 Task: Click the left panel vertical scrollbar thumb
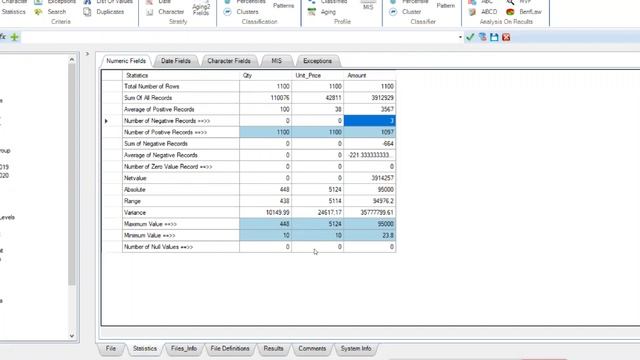(71, 175)
